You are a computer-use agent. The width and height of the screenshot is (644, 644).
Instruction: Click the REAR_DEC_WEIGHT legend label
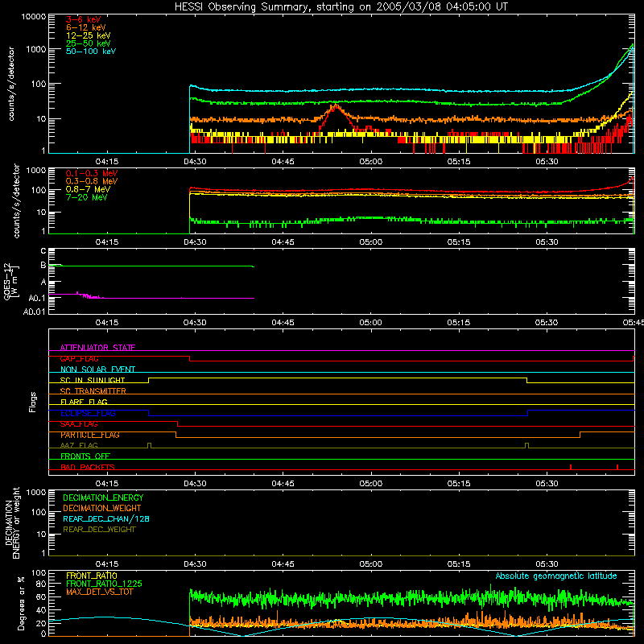(x=99, y=530)
